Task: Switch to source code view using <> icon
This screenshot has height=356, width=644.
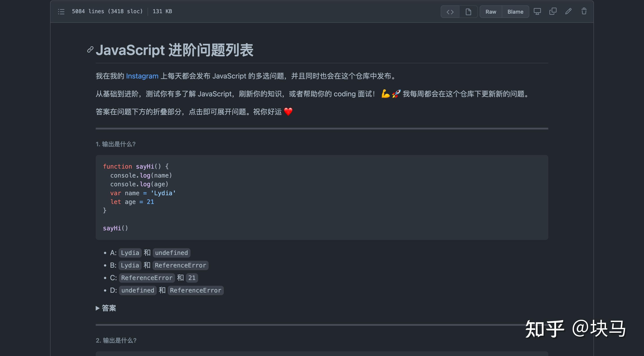Action: (449, 11)
